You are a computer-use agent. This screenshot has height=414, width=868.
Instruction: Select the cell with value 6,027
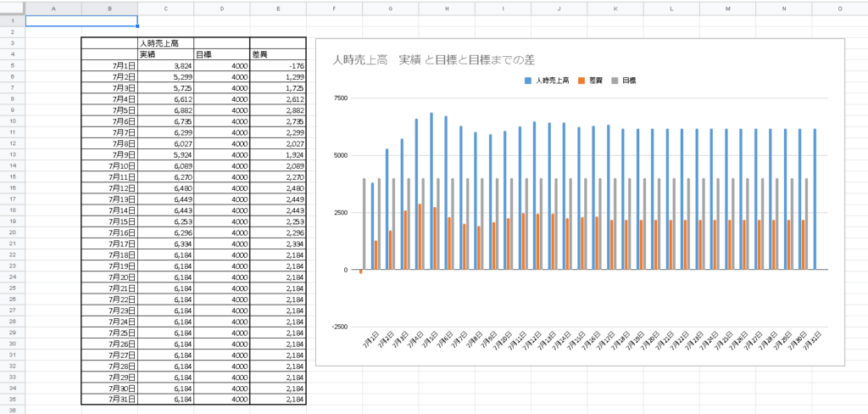[x=166, y=143]
